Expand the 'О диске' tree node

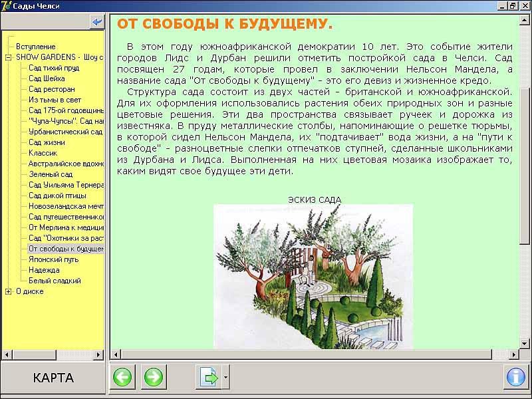point(9,291)
